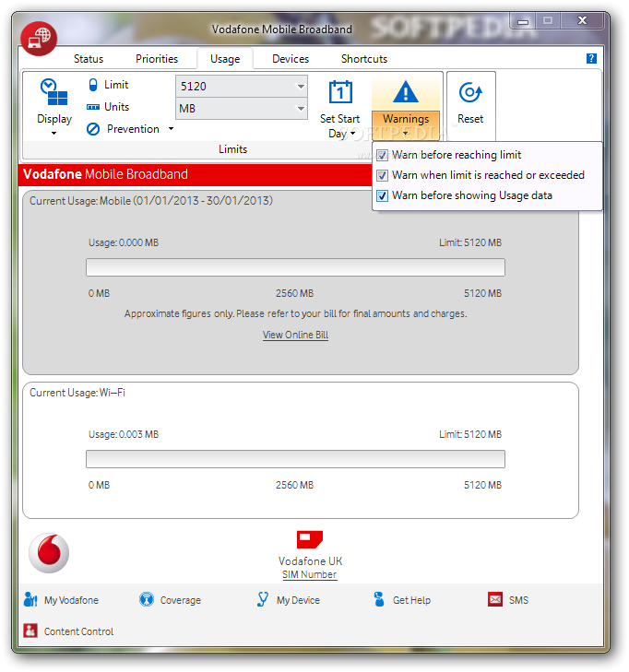Viewport: 629px width, 672px height.
Task: Open the View Online Bill link
Action: click(295, 335)
